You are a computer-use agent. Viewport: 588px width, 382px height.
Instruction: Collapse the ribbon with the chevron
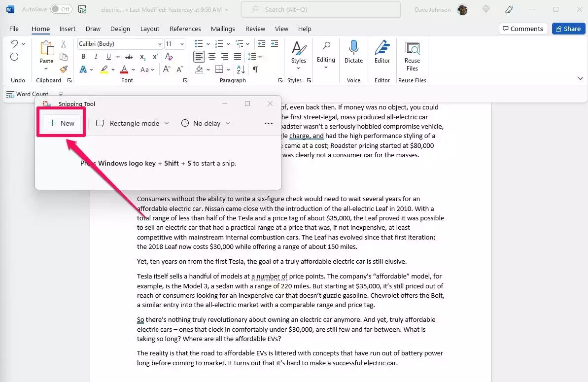click(580, 79)
